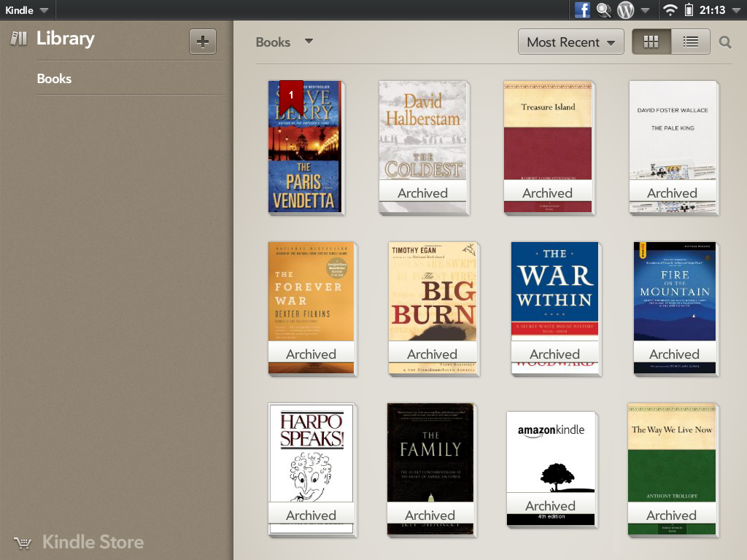Viewport: 747px width, 560px height.
Task: Click the 21:13 clock
Action: tap(712, 10)
